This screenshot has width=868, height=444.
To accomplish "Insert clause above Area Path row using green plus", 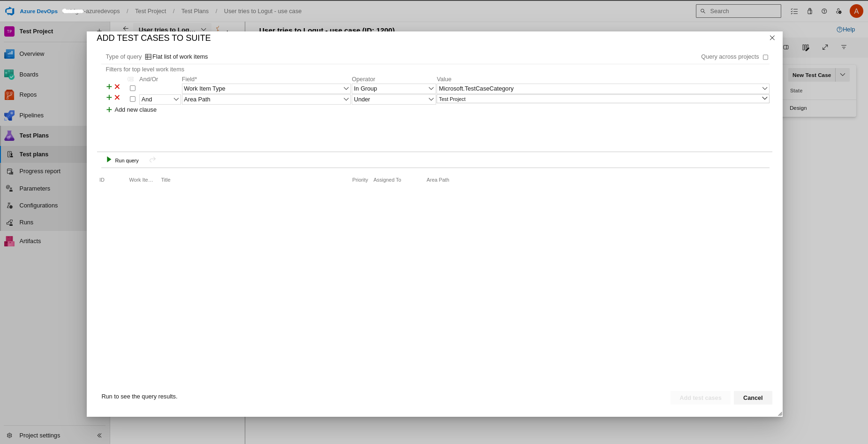I will pos(109,98).
